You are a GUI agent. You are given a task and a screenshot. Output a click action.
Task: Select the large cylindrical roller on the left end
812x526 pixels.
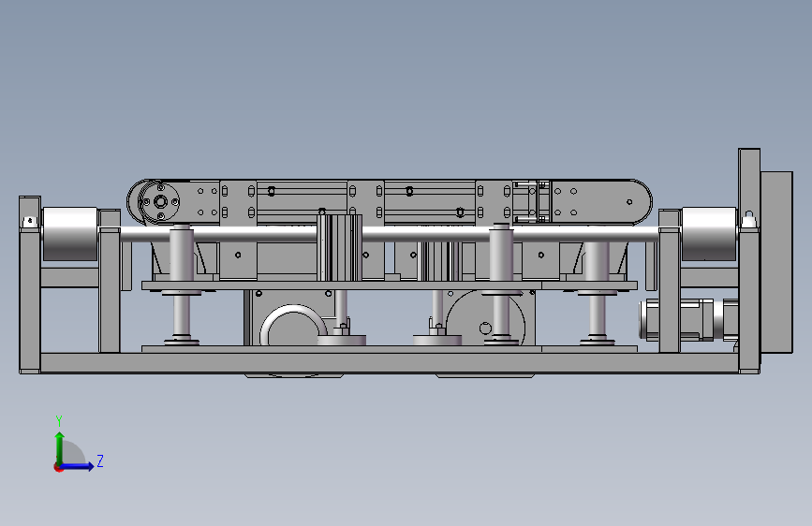70,233
